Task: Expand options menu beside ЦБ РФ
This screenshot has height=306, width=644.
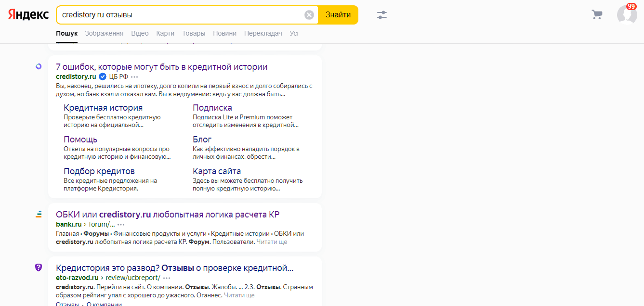Action: [x=134, y=77]
